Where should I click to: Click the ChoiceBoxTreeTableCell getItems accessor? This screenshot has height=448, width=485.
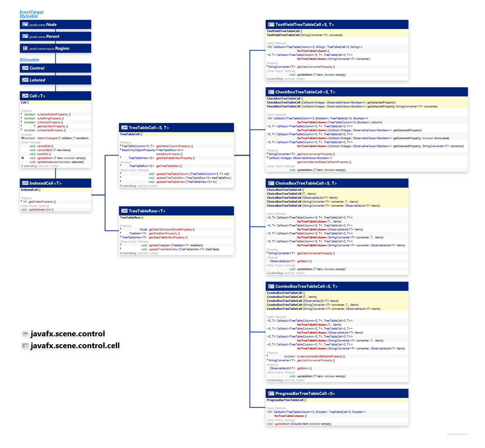[303, 261]
